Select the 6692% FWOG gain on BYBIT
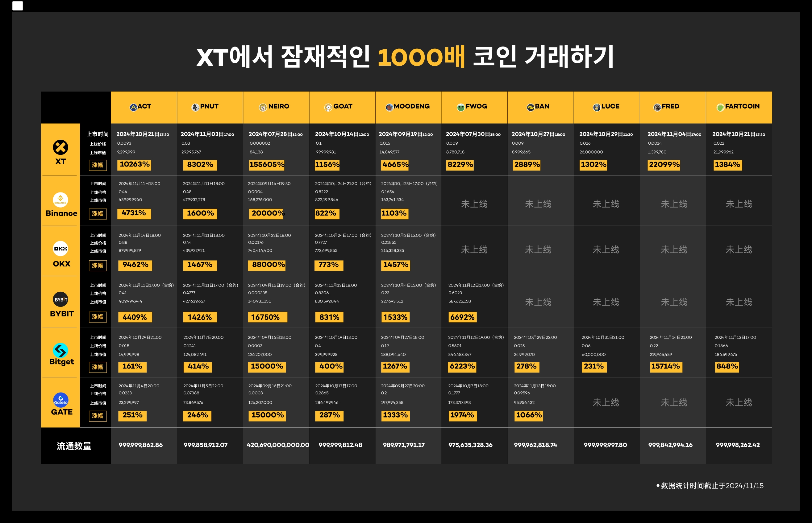Image resolution: width=812 pixels, height=523 pixels. 462,317
